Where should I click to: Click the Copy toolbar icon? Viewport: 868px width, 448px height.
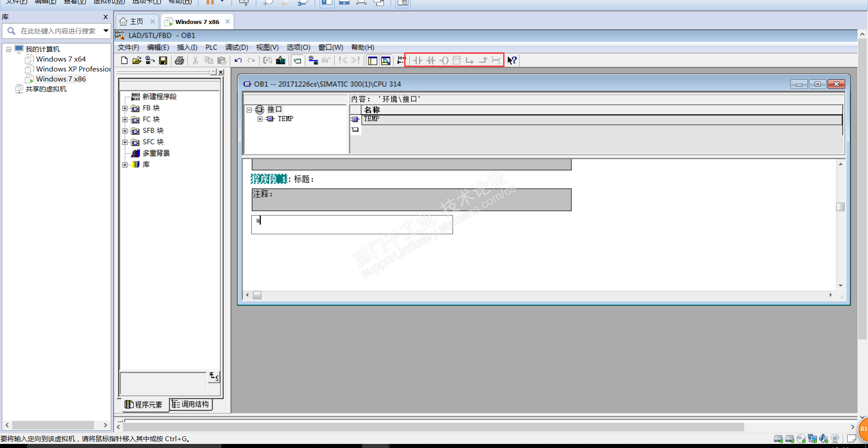(208, 60)
